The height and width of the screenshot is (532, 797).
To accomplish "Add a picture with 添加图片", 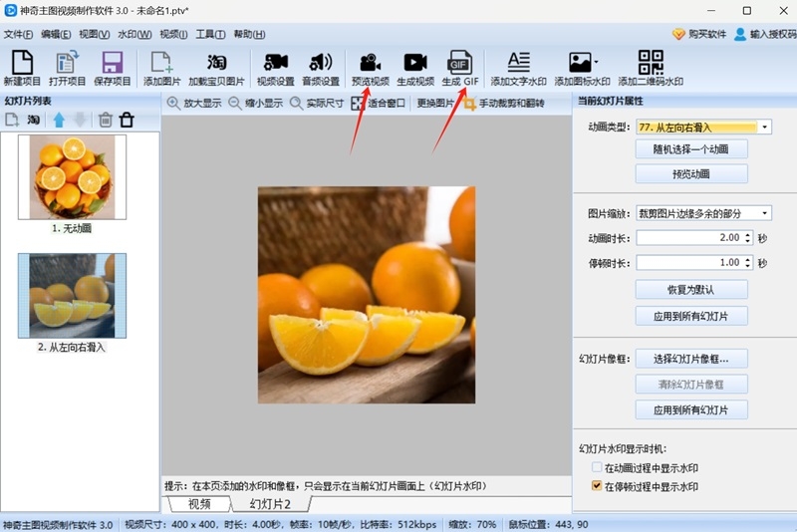I will click(161, 68).
